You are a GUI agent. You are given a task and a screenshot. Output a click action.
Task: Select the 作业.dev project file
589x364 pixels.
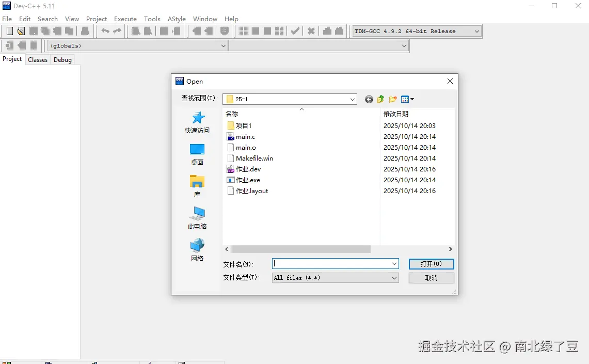pos(244,169)
